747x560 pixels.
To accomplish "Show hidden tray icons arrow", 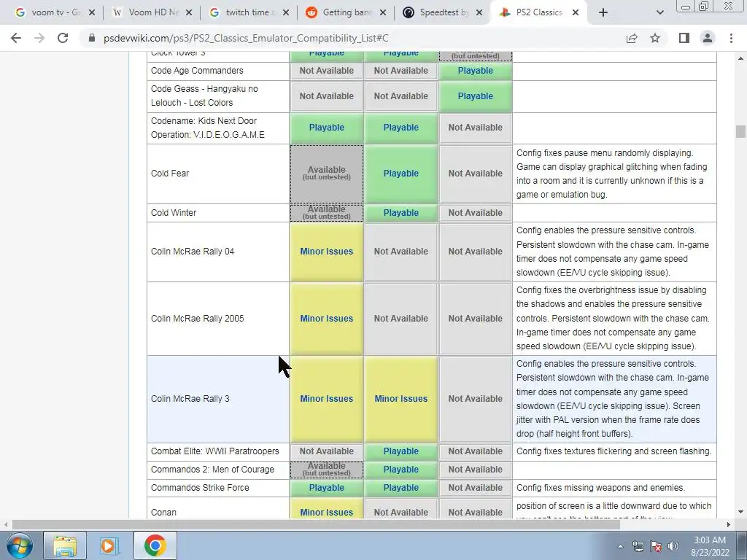I will pos(620,546).
